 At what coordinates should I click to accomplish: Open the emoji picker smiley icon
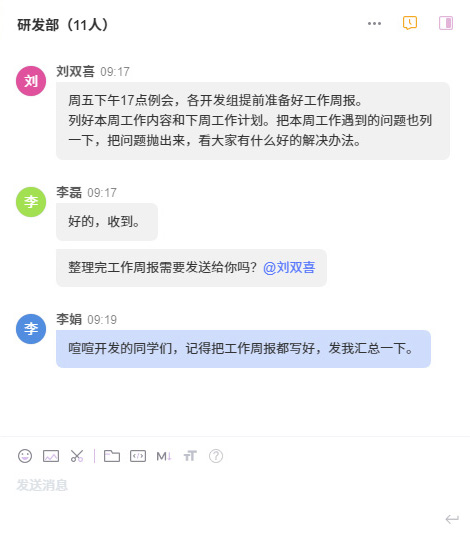pos(25,456)
